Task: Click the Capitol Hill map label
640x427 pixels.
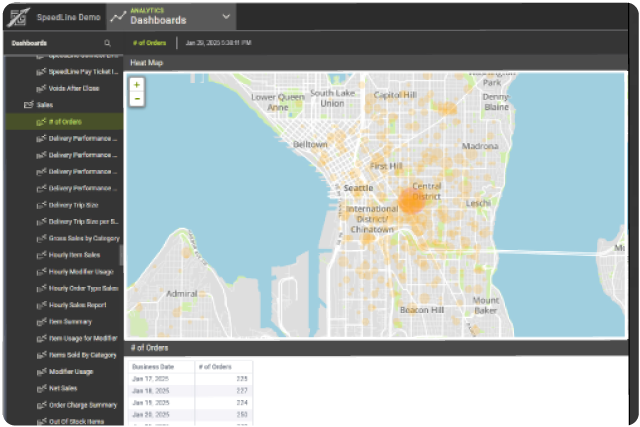Action: (395, 95)
